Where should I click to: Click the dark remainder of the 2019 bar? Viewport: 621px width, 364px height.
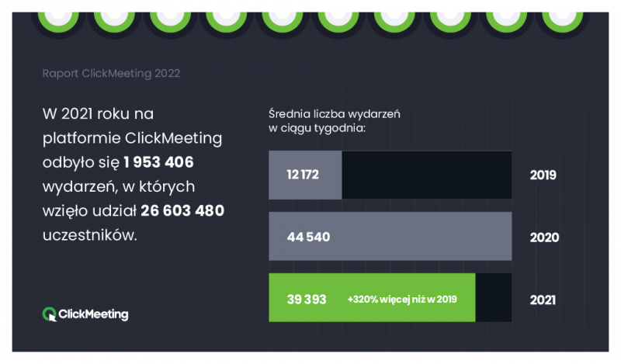tap(426, 175)
